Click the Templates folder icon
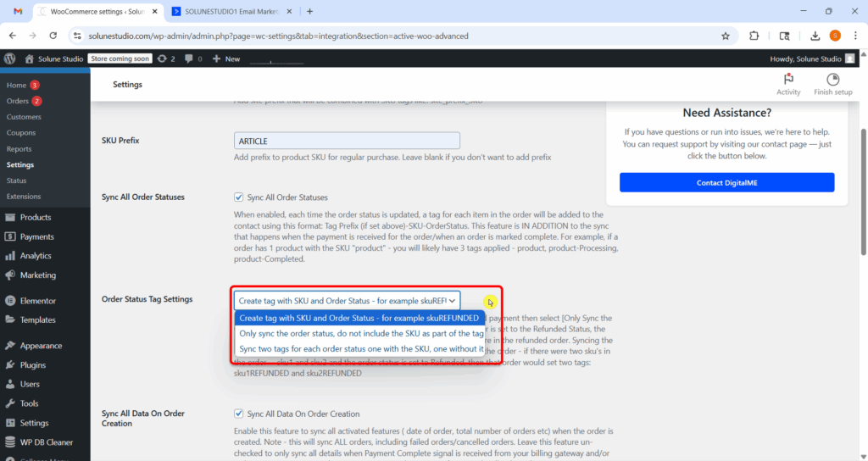 10,319
